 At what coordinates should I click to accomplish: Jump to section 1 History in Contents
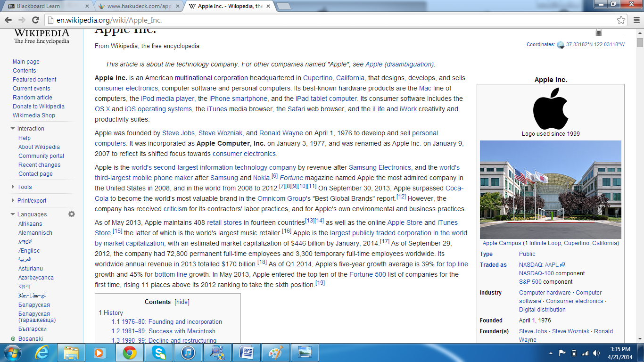[111, 313]
